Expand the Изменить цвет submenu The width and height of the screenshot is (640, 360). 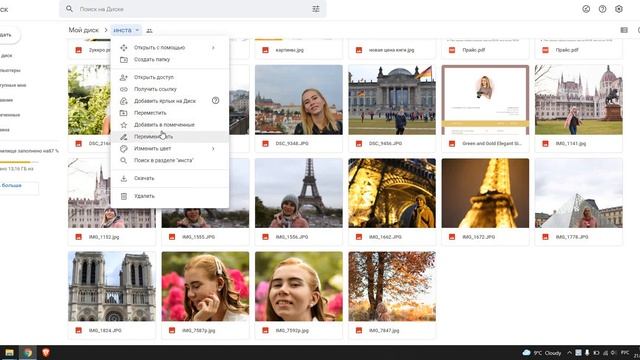[x=213, y=149]
